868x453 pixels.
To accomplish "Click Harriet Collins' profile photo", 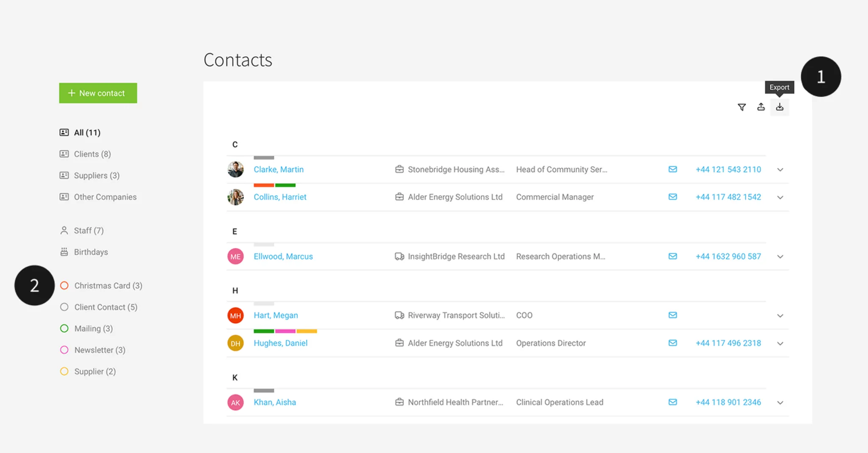I will pyautogui.click(x=236, y=197).
